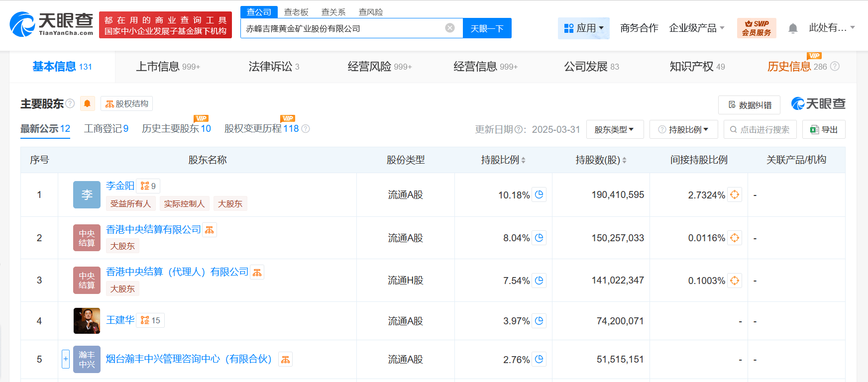Open help icon next to 股权变更历程

(306, 129)
